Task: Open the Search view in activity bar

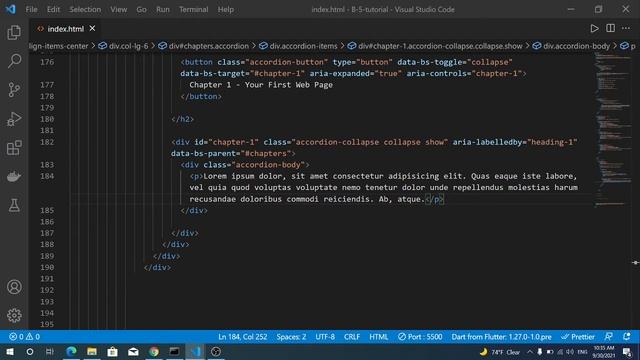Action: [x=14, y=61]
